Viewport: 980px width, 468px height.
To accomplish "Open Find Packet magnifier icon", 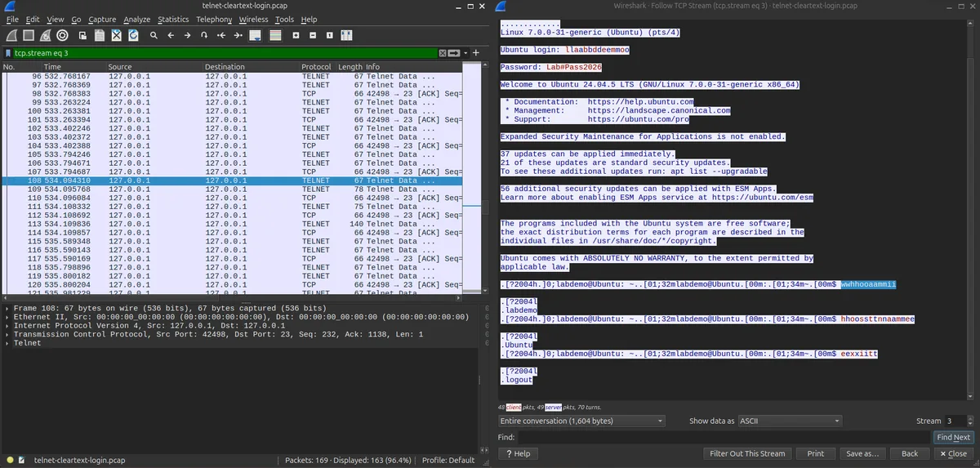I will click(x=154, y=35).
